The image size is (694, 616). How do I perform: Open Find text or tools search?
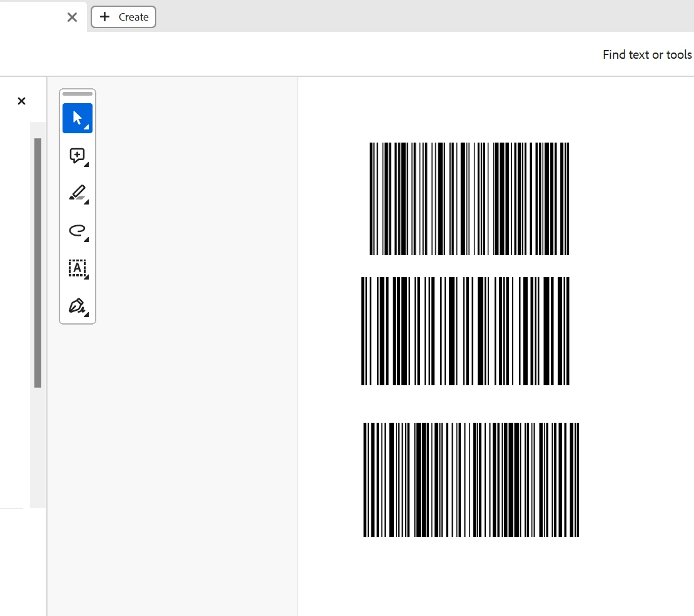[646, 54]
